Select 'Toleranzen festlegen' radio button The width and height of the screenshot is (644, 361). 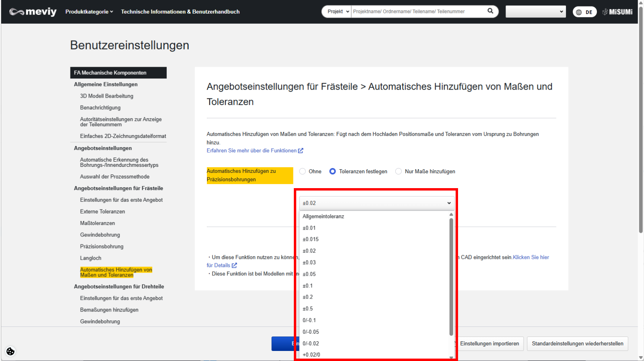332,171
